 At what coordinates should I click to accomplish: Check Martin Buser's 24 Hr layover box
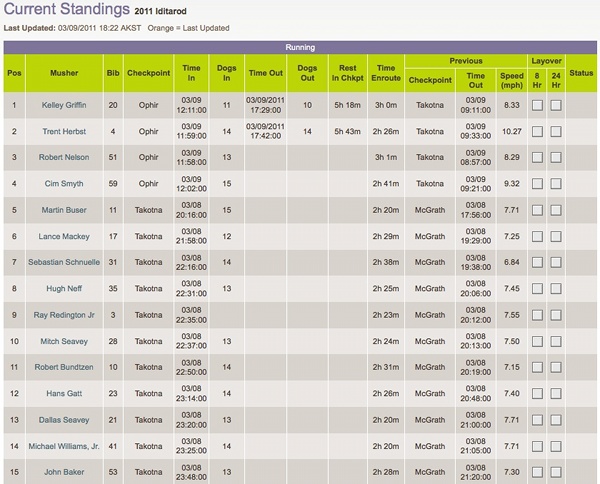click(556, 210)
